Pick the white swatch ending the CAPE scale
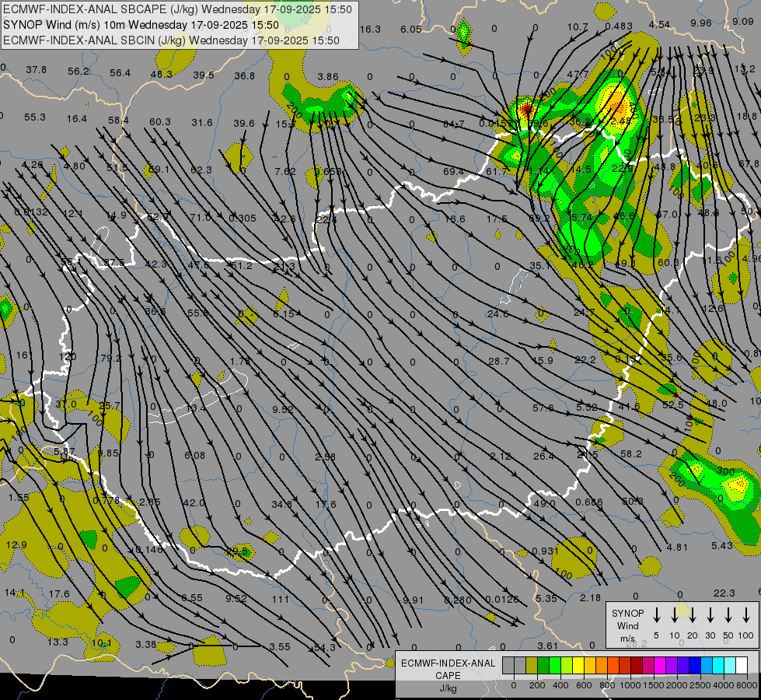The height and width of the screenshot is (700, 761). (742, 665)
